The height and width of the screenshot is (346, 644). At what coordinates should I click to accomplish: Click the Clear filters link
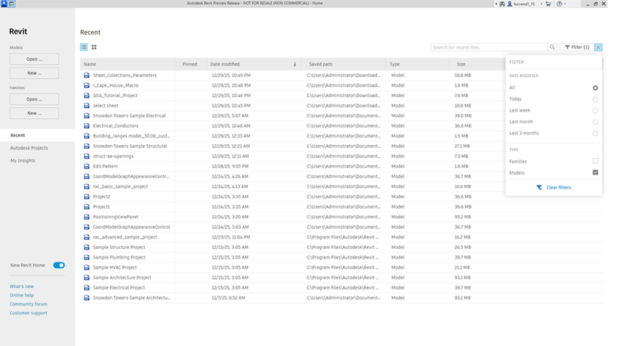[559, 187]
